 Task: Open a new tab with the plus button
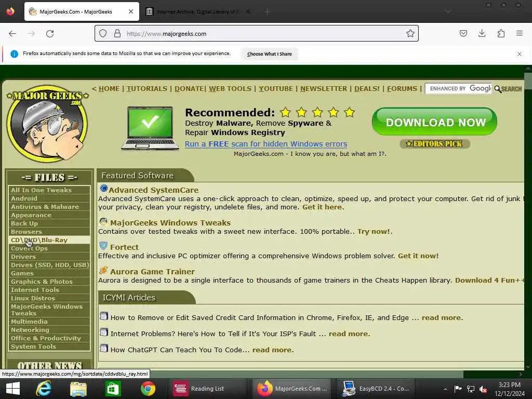(267, 12)
